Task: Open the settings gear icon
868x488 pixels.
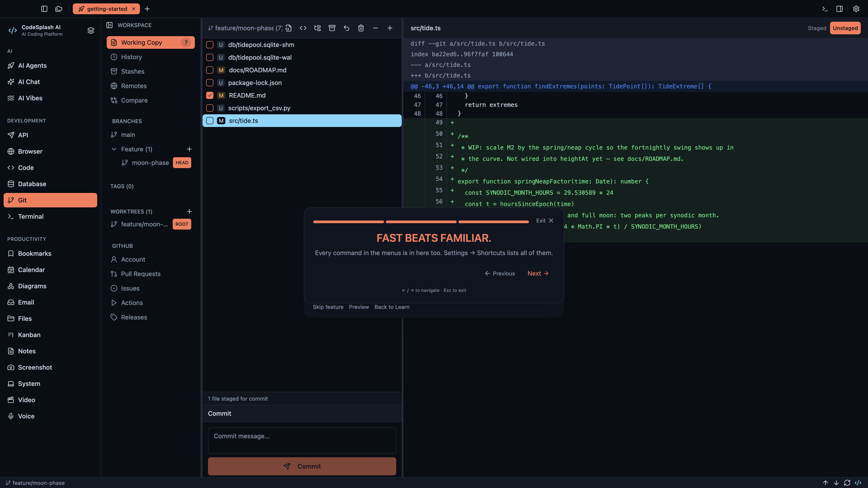Action: [856, 9]
